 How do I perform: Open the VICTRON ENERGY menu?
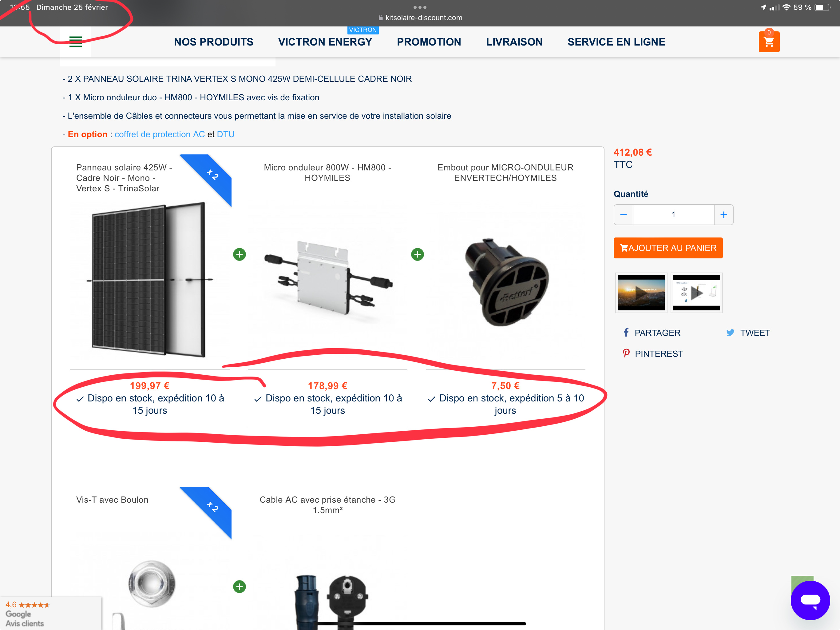pos(325,42)
